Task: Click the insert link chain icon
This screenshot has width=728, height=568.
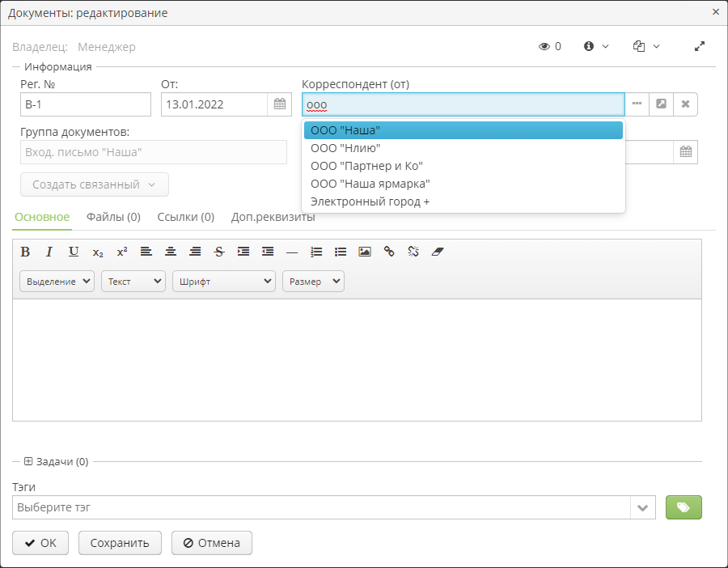Action: [x=389, y=252]
